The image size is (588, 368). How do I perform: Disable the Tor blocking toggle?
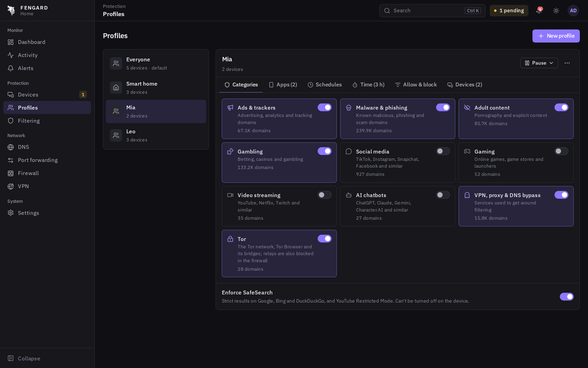pos(324,239)
